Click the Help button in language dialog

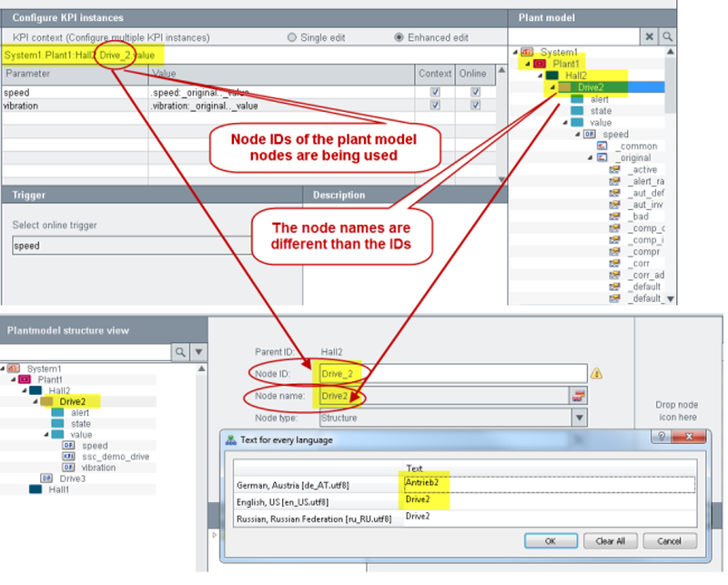(x=662, y=436)
